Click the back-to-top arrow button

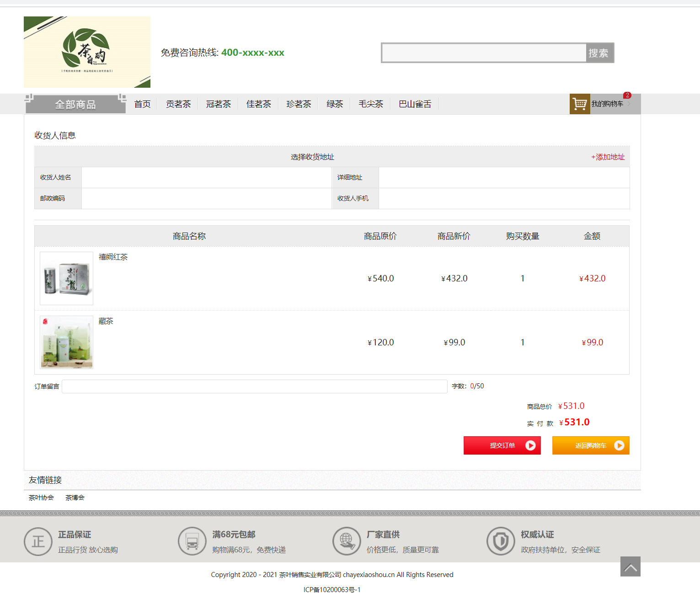[630, 567]
